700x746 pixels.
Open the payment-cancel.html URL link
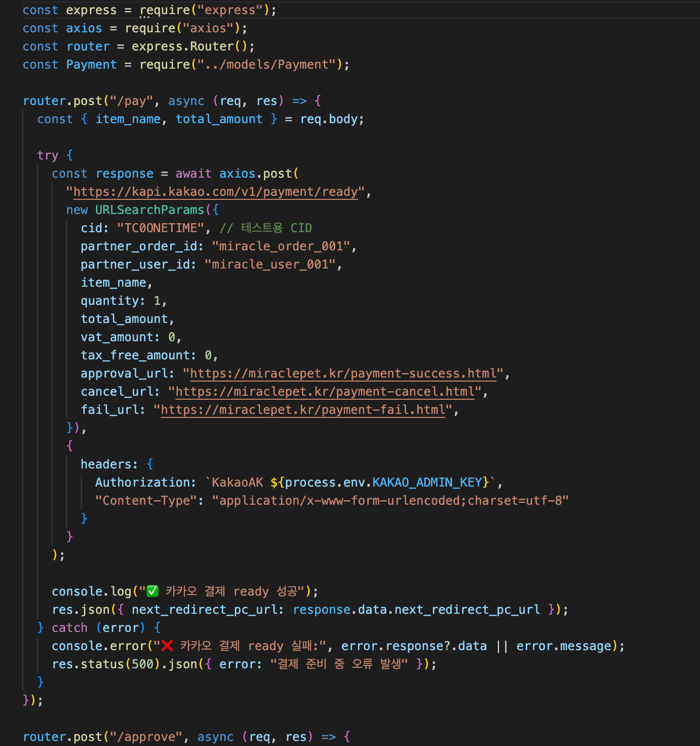(325, 392)
